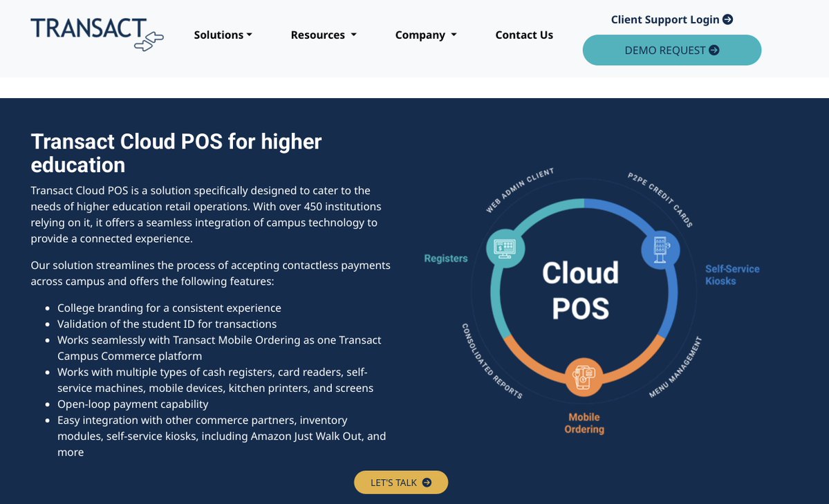Click arrow icon inside Demo Request button
829x504 pixels.
714,50
